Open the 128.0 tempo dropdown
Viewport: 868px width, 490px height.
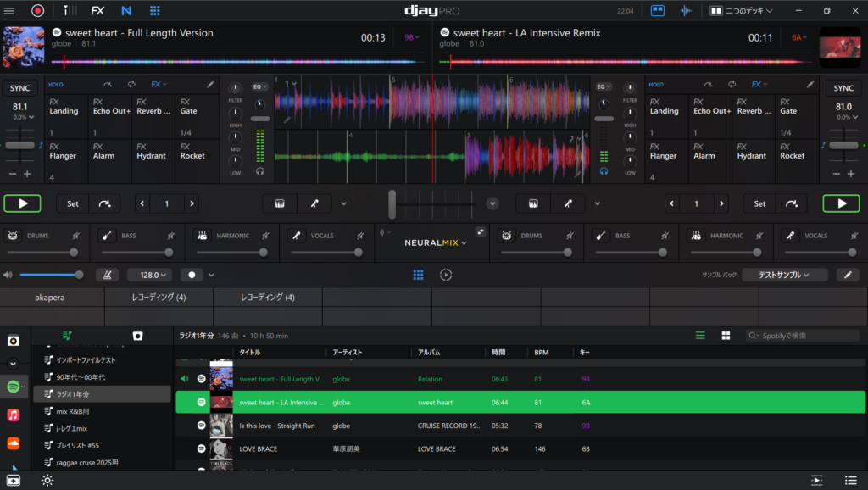149,275
